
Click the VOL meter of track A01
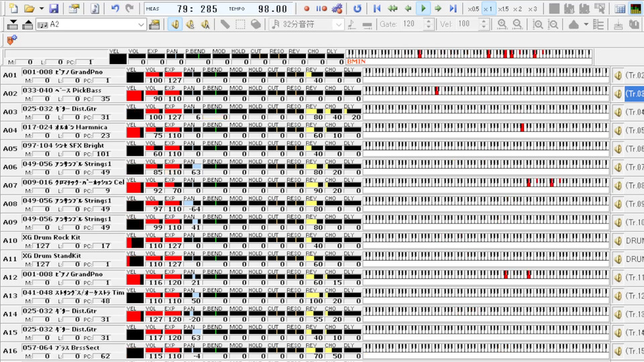(154, 74)
